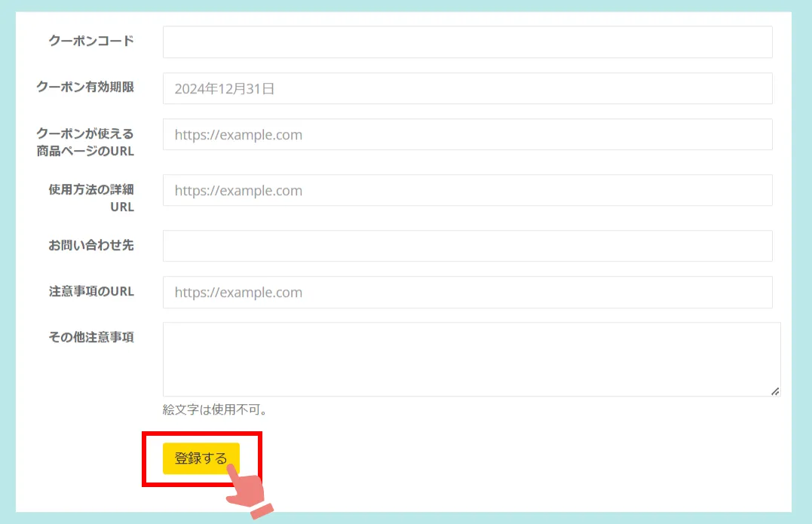Viewport: 812px width, 524px height.
Task: Click the クーポンが使える商品ページのURL input box
Action: (467, 135)
